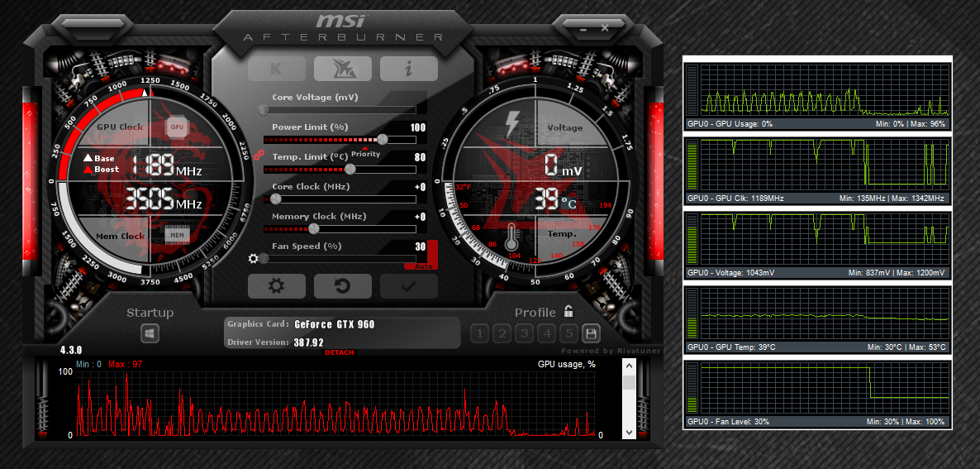Click the 'GPU usage, %' graph title
The width and height of the screenshot is (980, 469).
click(x=567, y=364)
